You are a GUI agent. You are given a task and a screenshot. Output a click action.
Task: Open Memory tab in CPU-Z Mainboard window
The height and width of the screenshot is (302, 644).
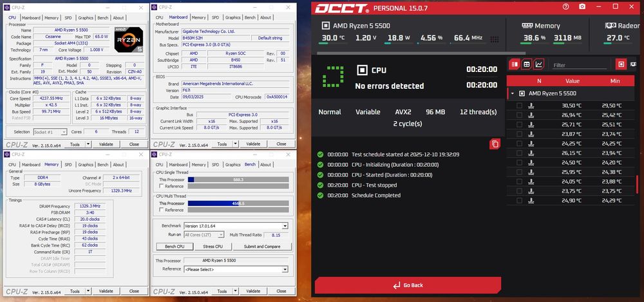pyautogui.click(x=199, y=17)
